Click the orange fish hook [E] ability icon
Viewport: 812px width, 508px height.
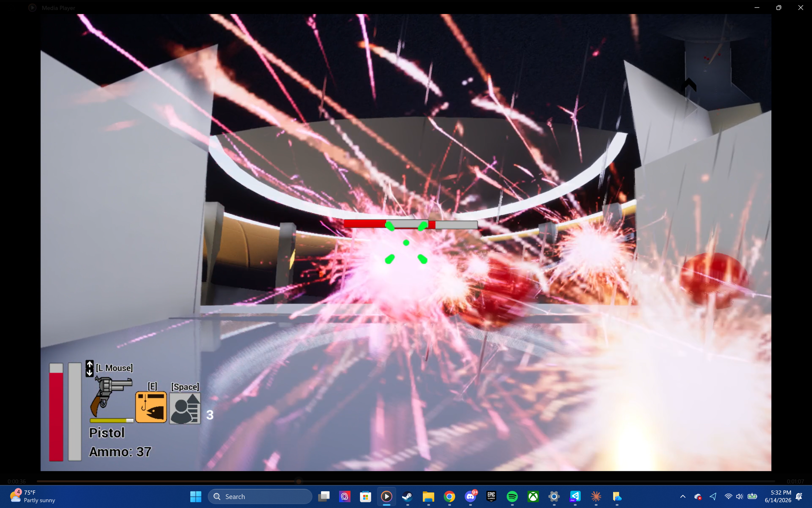click(x=151, y=407)
